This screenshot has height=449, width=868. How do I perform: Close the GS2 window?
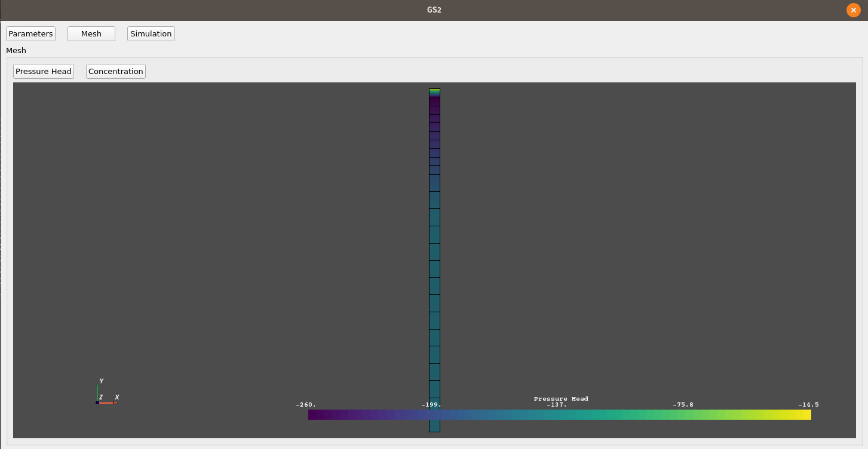(853, 10)
